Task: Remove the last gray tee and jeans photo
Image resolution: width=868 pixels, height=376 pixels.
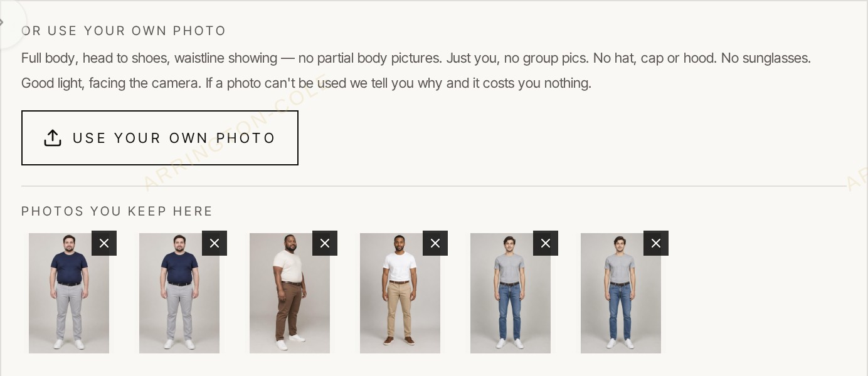Action: 656,243
